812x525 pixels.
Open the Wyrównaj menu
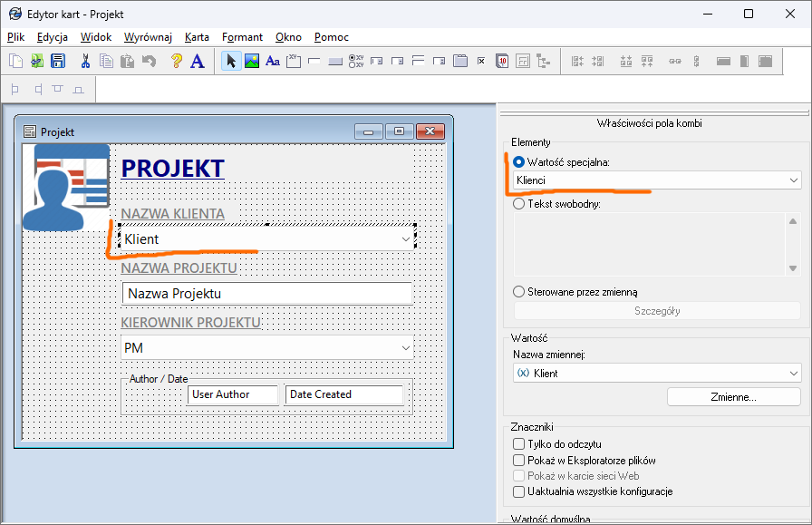148,37
